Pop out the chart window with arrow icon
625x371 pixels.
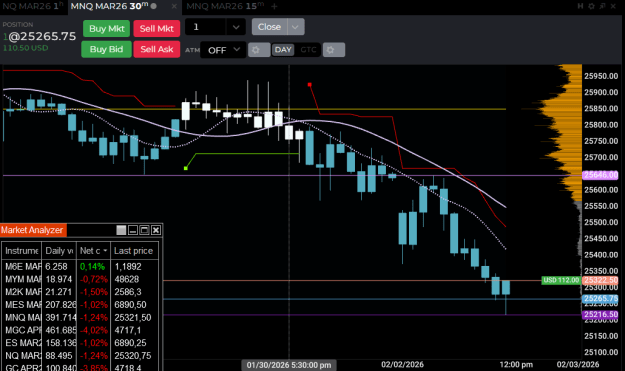tap(602, 6)
